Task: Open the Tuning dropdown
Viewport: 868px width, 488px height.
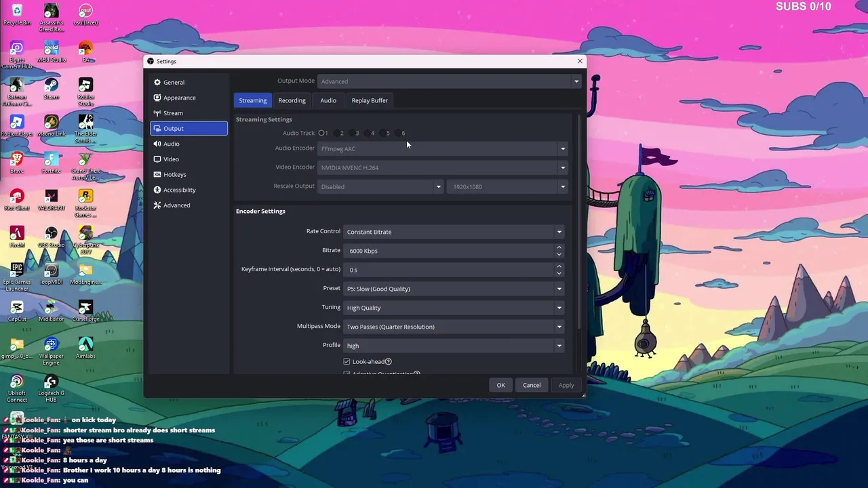Action: (x=454, y=308)
